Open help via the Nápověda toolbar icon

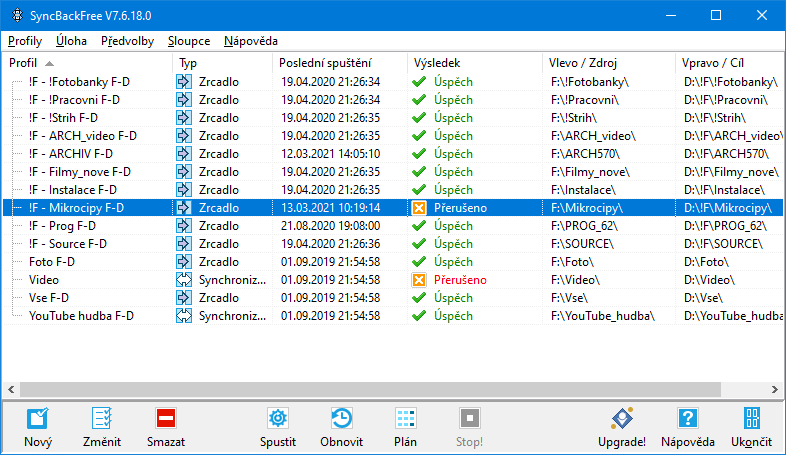point(687,419)
